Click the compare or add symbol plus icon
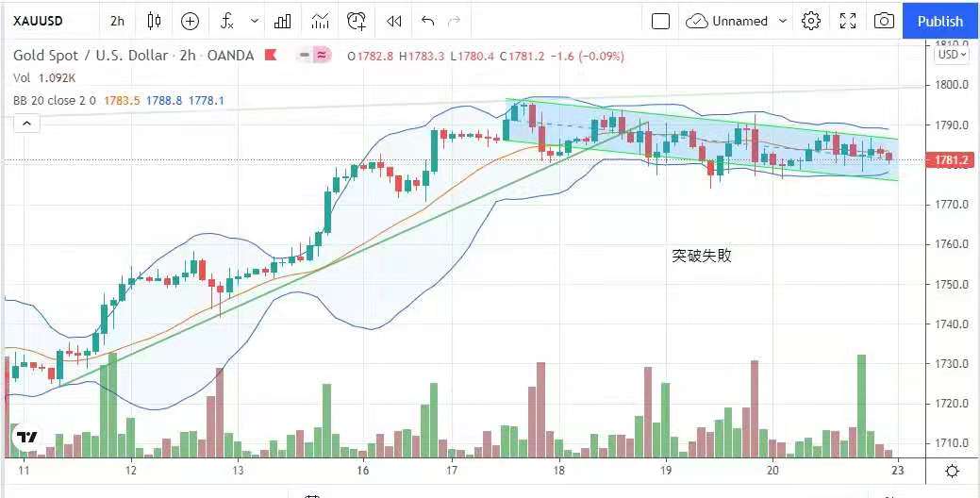The image size is (980, 498). click(190, 21)
